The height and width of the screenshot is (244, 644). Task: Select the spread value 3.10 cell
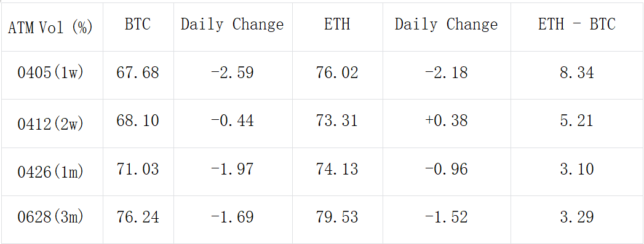coord(576,172)
